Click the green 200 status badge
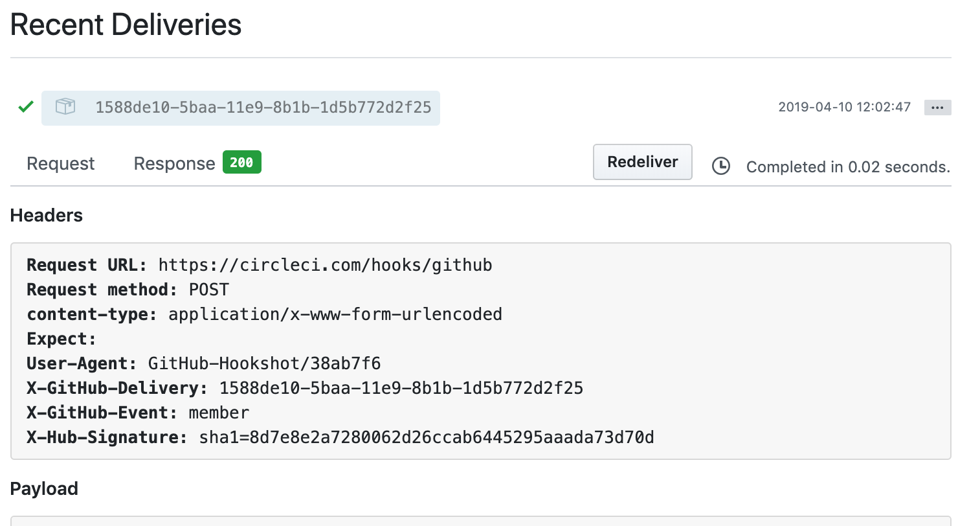The image size is (980, 526). pos(241,163)
